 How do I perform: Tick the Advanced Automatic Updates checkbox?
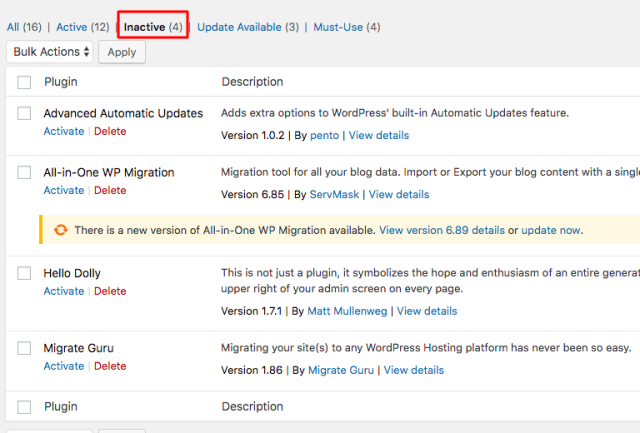(25, 114)
